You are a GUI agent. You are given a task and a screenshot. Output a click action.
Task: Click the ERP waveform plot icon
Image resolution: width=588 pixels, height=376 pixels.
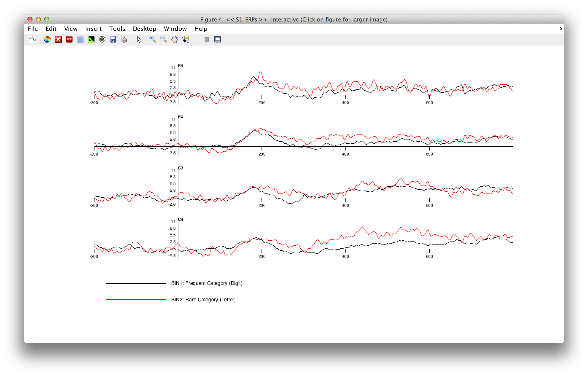click(33, 39)
